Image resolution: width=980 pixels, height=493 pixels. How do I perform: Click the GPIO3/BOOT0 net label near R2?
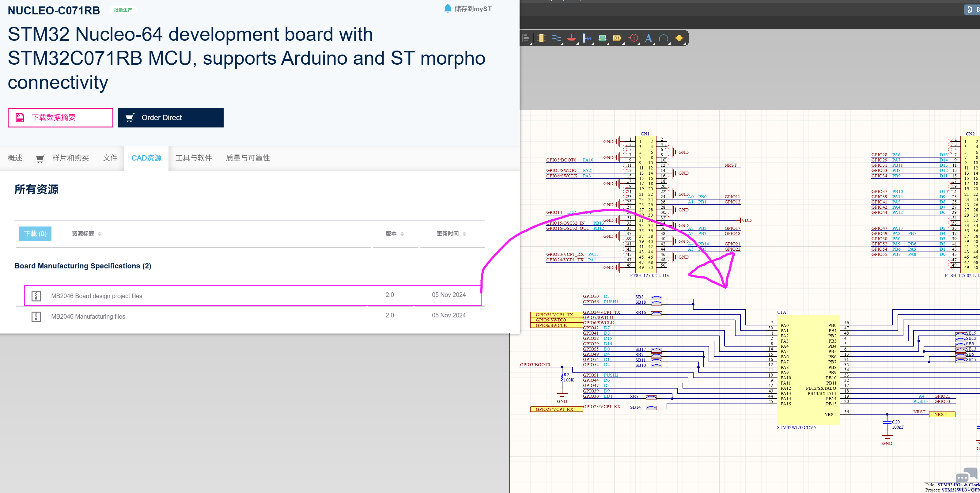(x=535, y=364)
